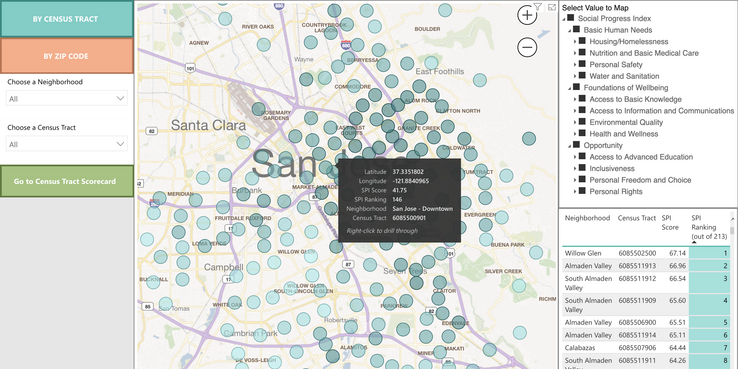
Task: Expand the Water and Sanitation node
Action: [x=575, y=76]
